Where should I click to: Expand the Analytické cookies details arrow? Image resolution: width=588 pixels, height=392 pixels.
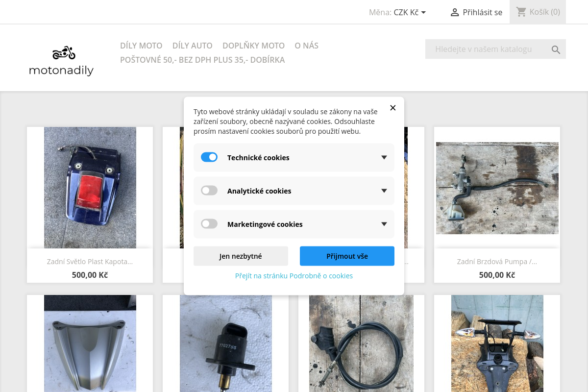(384, 191)
